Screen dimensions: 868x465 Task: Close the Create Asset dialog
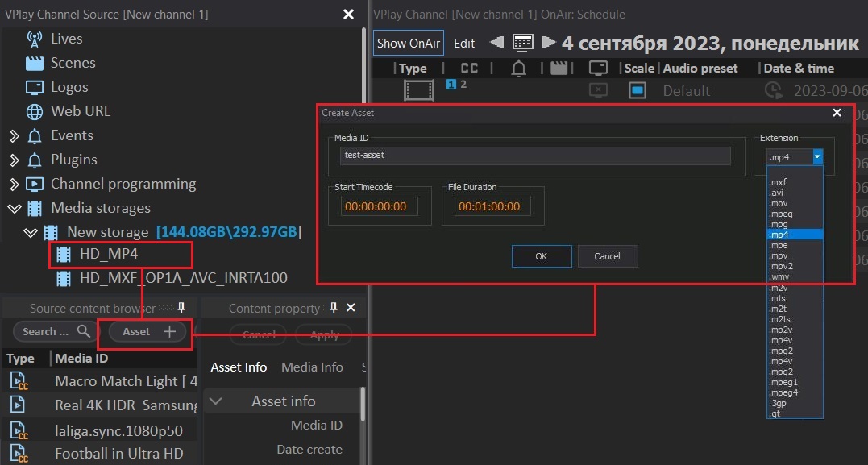point(837,113)
